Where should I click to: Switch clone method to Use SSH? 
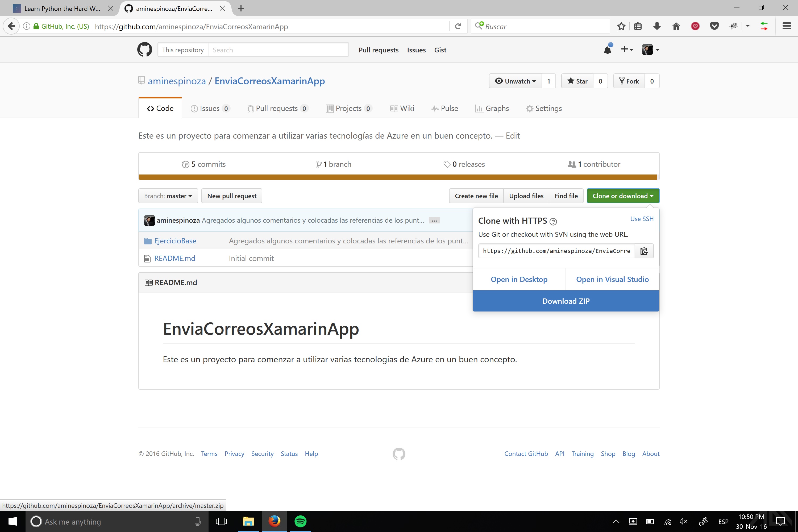tap(642, 219)
